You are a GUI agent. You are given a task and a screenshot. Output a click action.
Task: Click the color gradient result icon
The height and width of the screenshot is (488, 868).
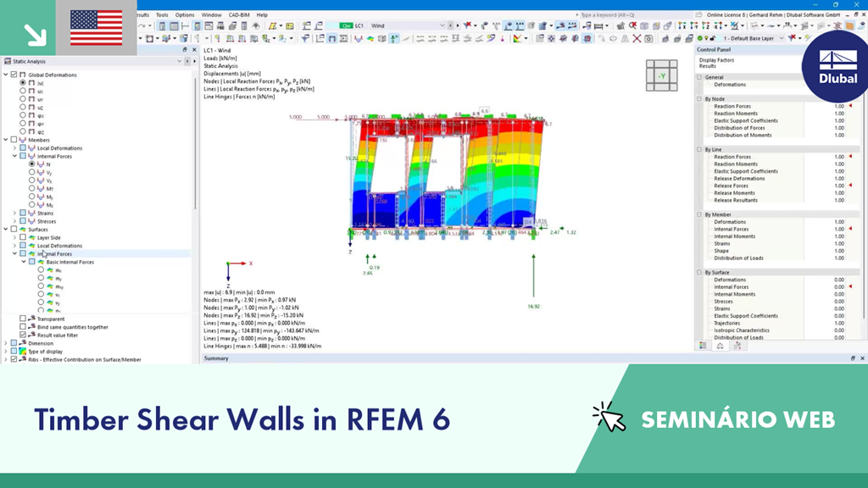coord(517,39)
